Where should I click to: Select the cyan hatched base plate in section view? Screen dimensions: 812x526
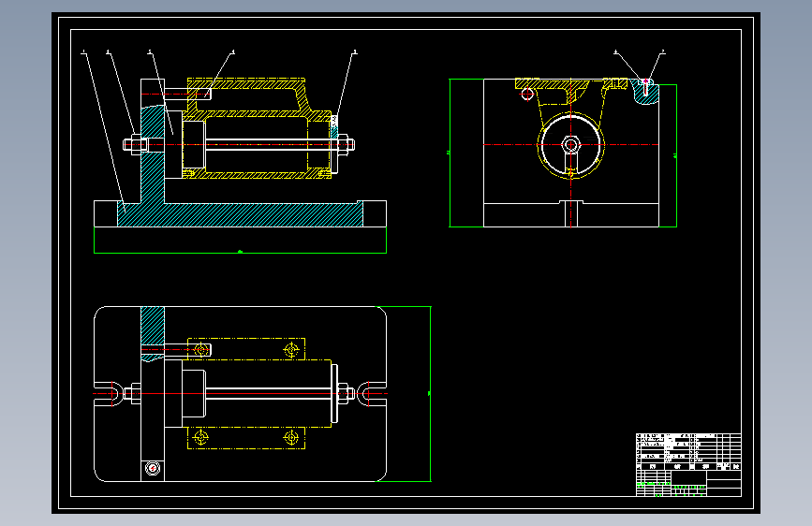pyautogui.click(x=241, y=214)
